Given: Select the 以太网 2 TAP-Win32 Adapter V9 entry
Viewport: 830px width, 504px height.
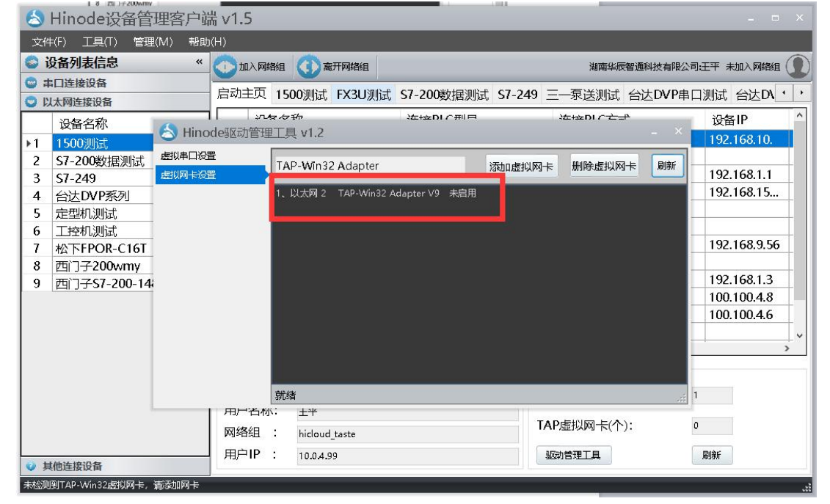Looking at the screenshot, I should (x=376, y=193).
